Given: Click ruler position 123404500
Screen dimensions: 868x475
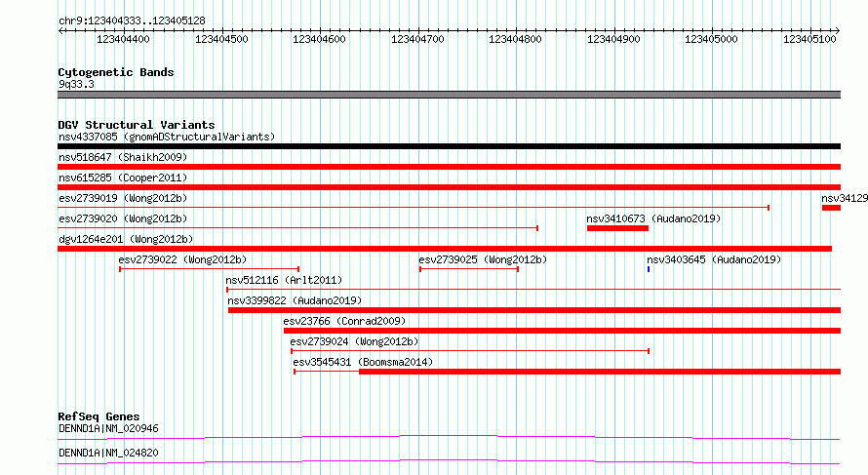Looking at the screenshot, I should tap(221, 39).
